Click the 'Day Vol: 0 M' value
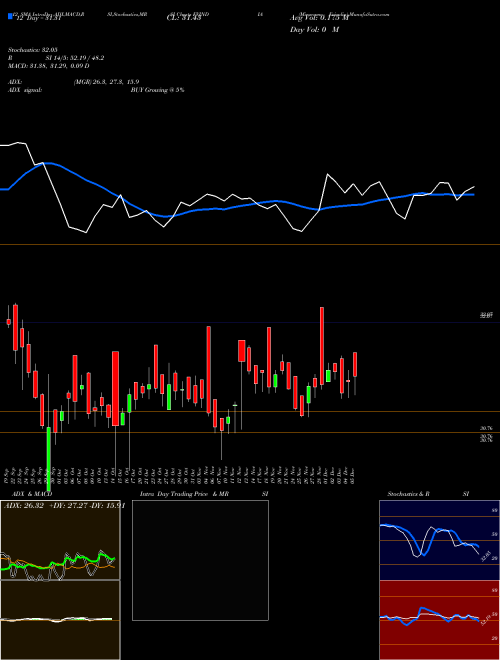 tap(314, 30)
